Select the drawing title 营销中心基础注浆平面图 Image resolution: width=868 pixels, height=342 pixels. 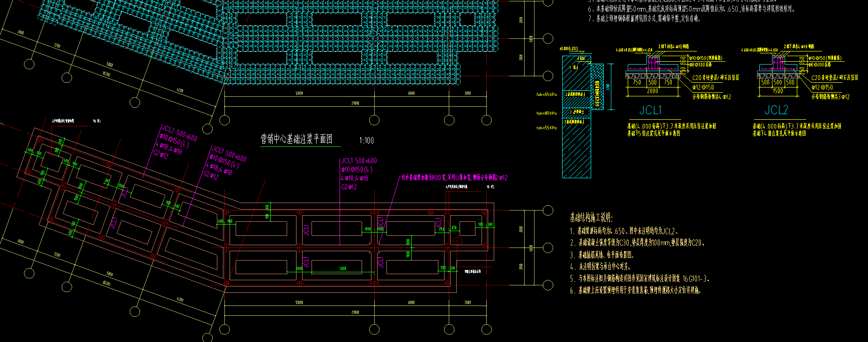tap(297, 139)
